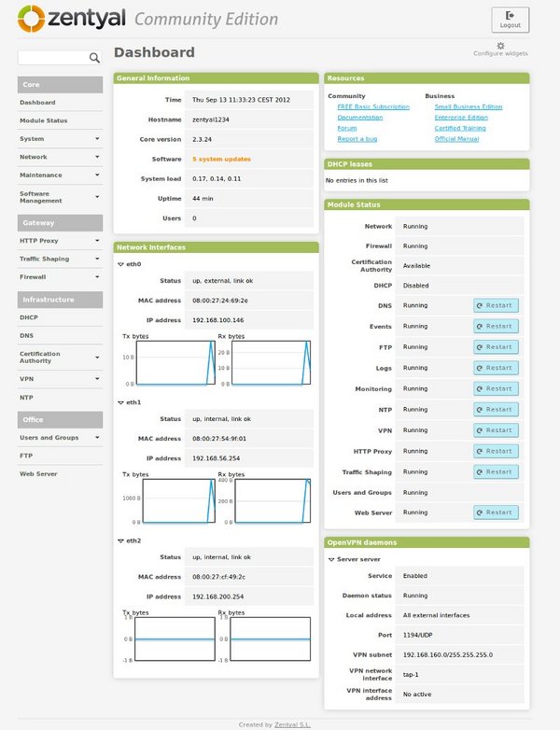Viewport: 560px width, 730px height.
Task: Click hostname value zentyal1234
Action: click(210, 119)
